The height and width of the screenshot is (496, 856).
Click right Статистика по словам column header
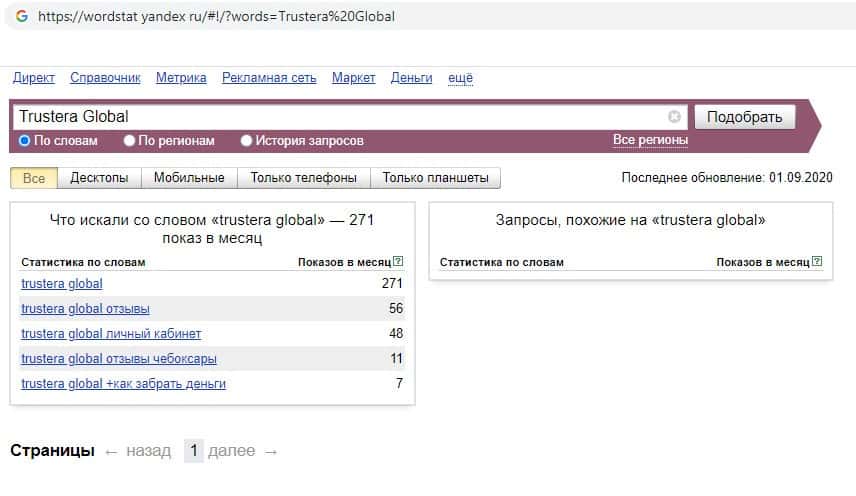pyautogui.click(x=502, y=262)
